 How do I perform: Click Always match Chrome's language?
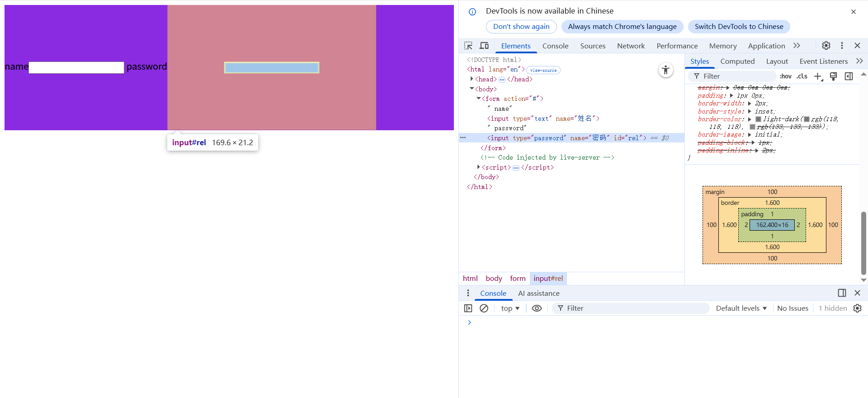pyautogui.click(x=622, y=27)
